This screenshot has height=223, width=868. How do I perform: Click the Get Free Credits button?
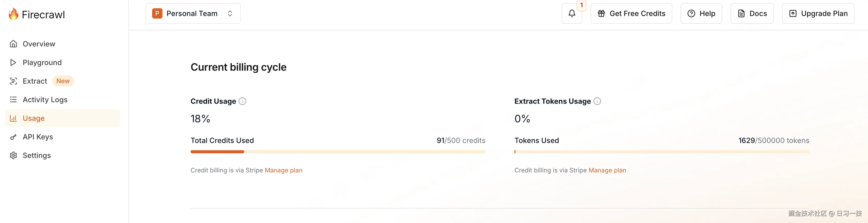pyautogui.click(x=631, y=13)
